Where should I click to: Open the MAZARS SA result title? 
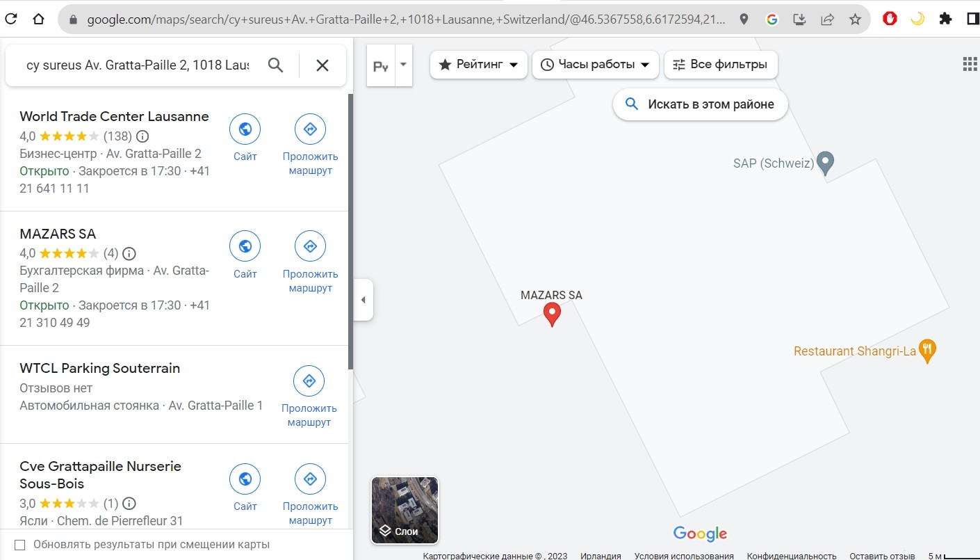[x=58, y=234]
